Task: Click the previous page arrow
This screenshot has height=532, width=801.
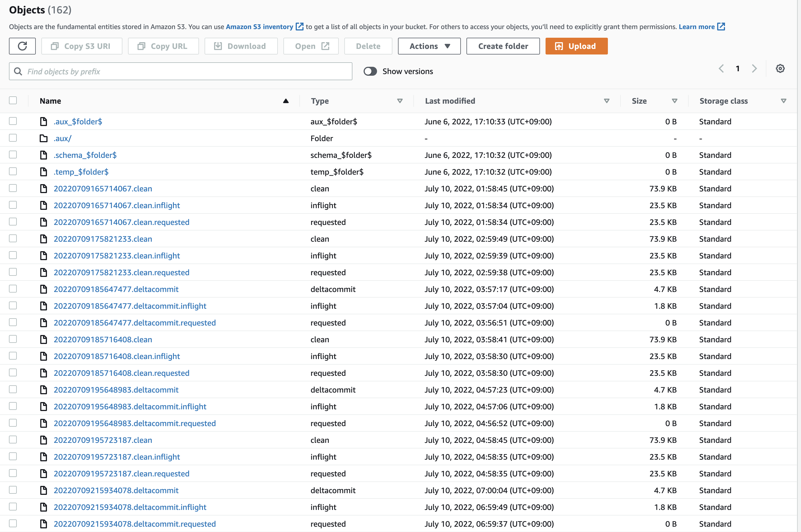Action: tap(721, 68)
